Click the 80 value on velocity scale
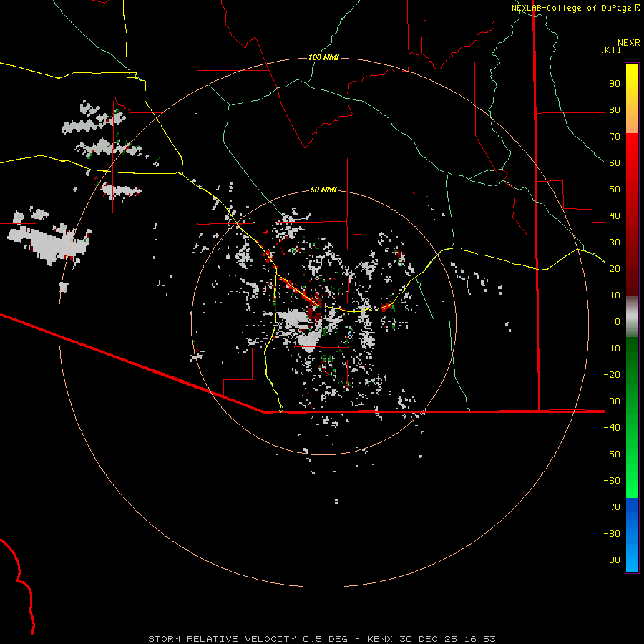This screenshot has width=644, height=644. point(615,110)
